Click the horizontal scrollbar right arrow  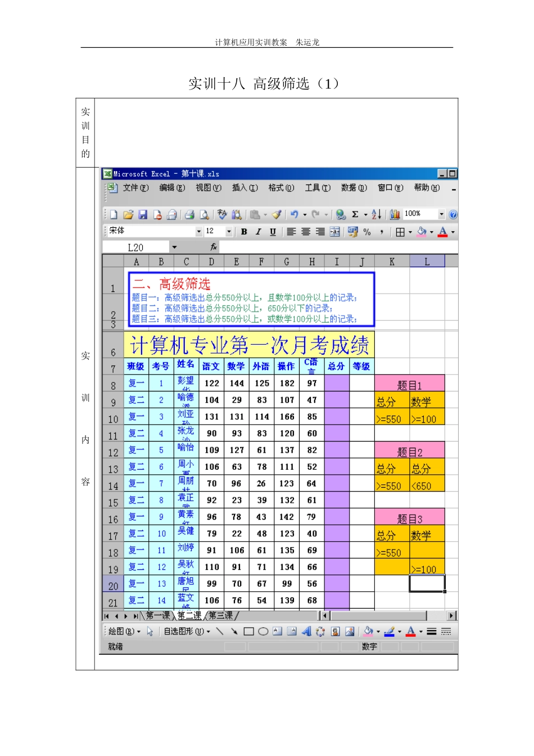[x=451, y=616]
